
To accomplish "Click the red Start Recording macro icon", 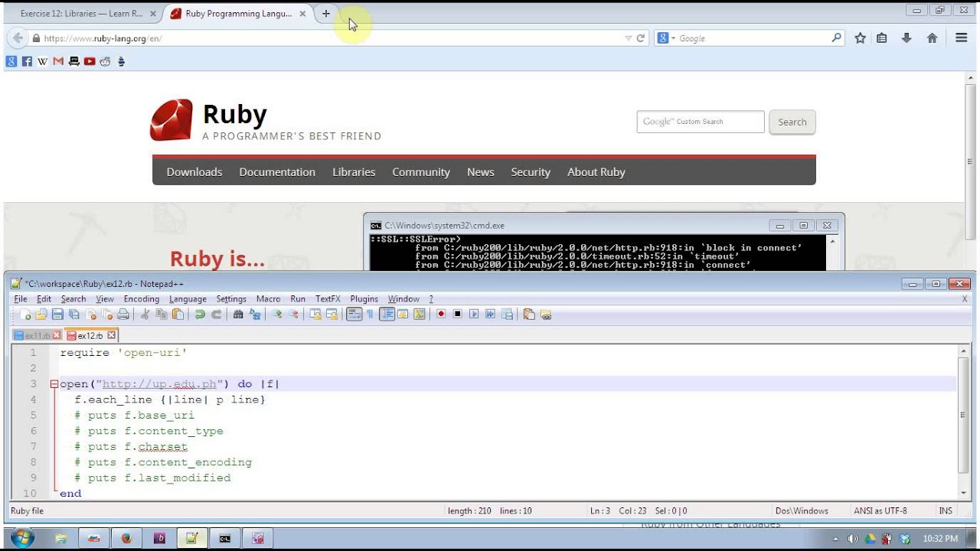I will (441, 314).
